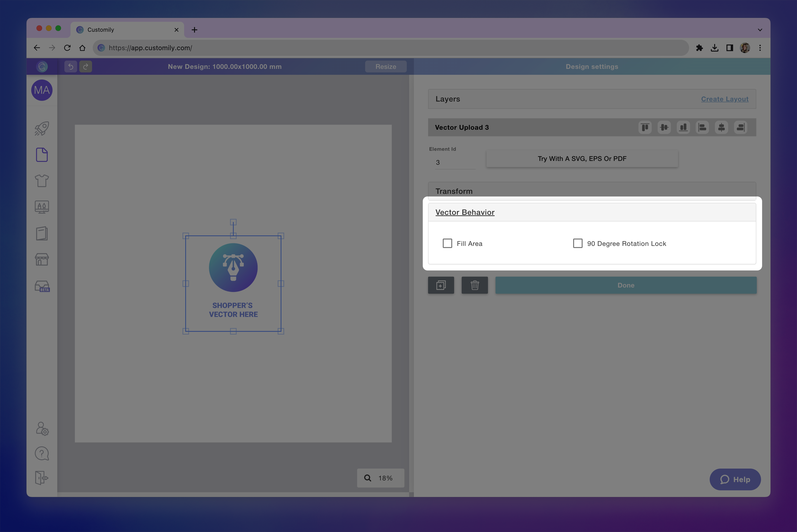The height and width of the screenshot is (532, 797).
Task: Click the undo arrow button
Action: click(x=71, y=66)
